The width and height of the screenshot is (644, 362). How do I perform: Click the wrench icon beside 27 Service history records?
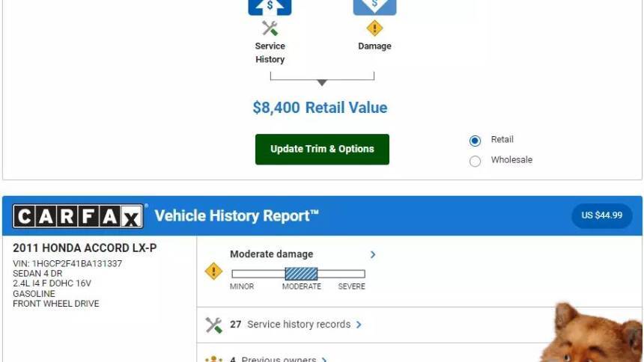click(213, 325)
